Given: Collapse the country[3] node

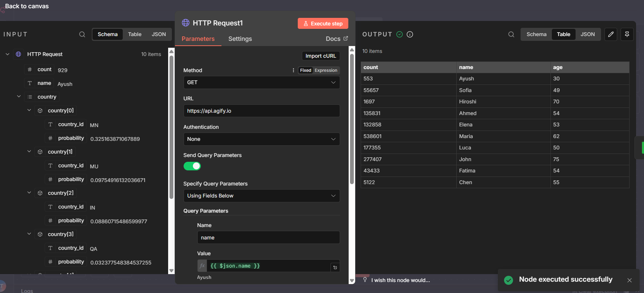Looking at the screenshot, I should coord(29,234).
